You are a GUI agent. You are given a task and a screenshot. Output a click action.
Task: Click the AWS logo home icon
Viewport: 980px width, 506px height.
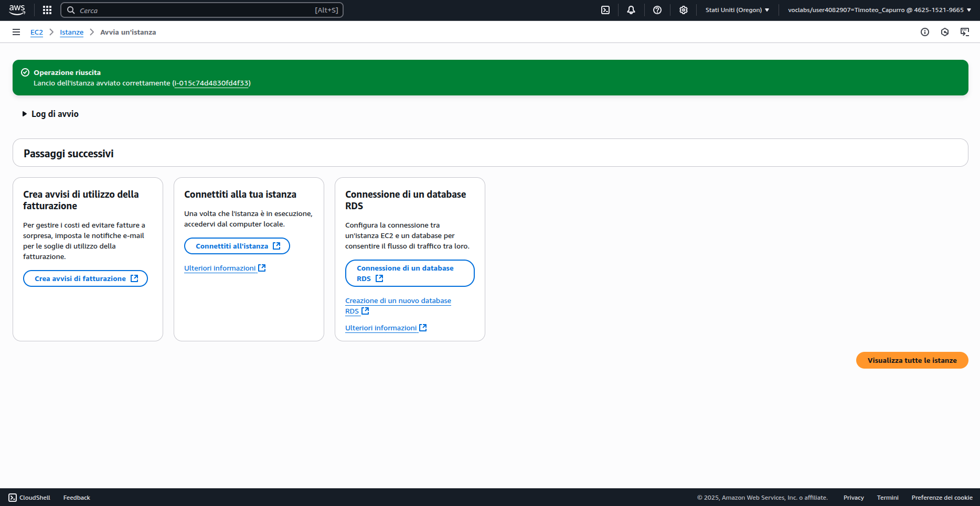[x=17, y=10]
